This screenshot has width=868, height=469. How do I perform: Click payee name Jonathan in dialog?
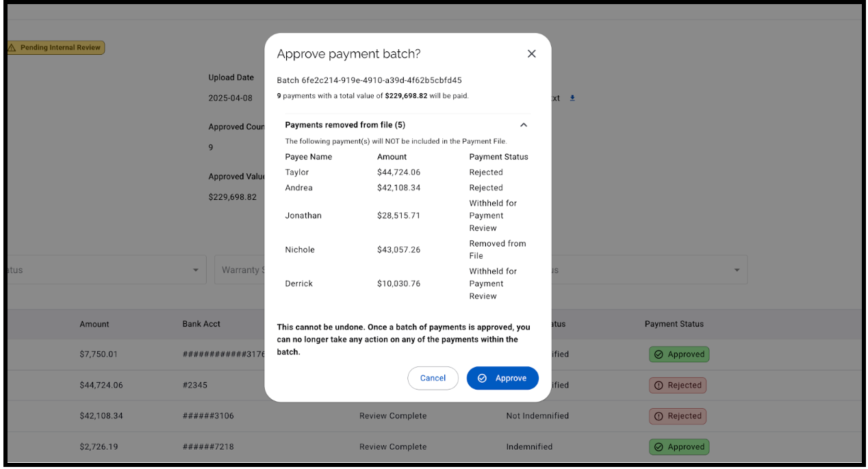[303, 216]
